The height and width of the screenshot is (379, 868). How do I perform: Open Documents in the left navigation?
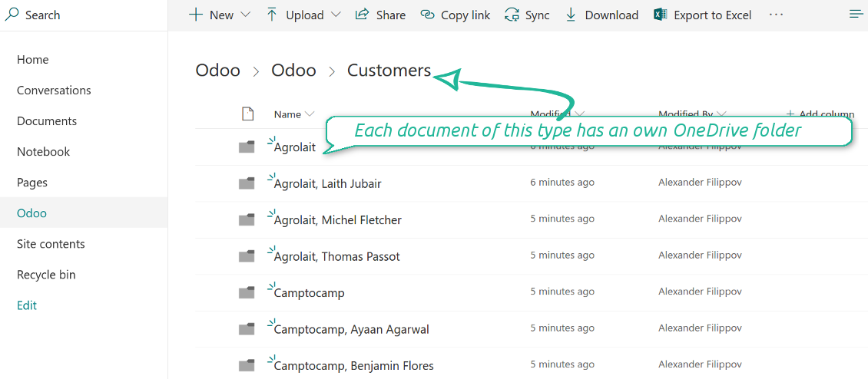(x=47, y=121)
